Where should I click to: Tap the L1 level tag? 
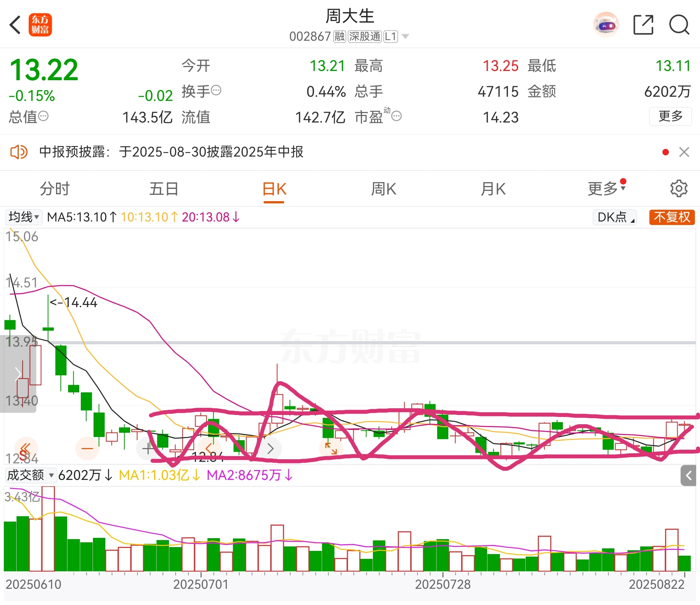coord(390,36)
